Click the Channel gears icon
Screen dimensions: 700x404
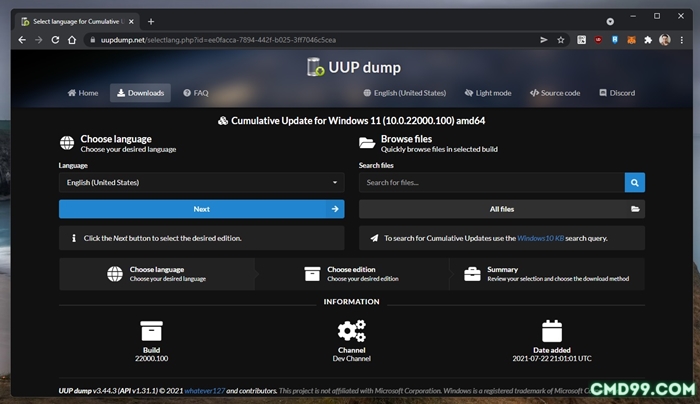coord(351,331)
